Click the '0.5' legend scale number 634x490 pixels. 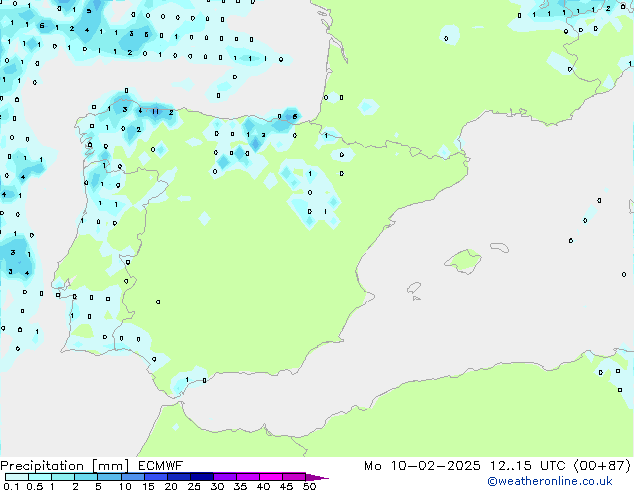click(x=35, y=486)
